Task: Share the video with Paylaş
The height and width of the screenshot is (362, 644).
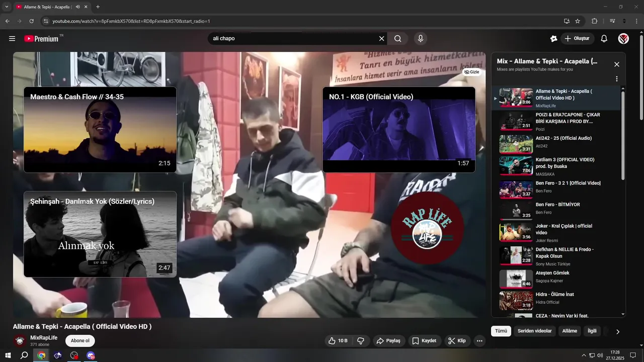Action: coord(388,340)
